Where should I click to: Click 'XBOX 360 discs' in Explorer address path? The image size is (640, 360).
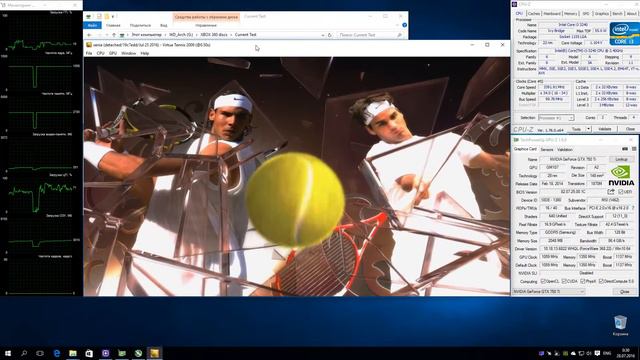pyautogui.click(x=214, y=35)
